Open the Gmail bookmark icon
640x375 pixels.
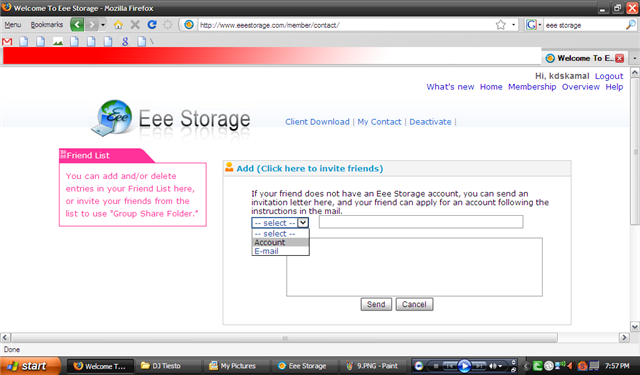[x=7, y=42]
